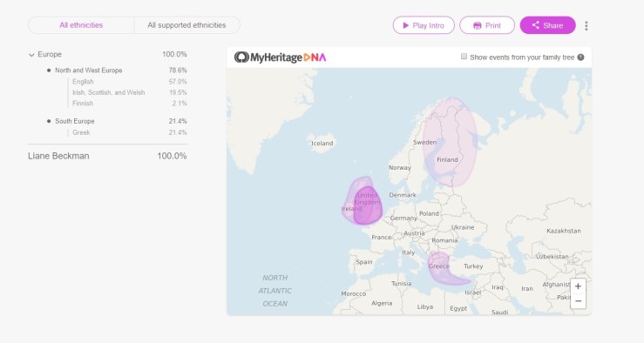
Task: Enable Show events from your family tree
Action: pyautogui.click(x=464, y=57)
